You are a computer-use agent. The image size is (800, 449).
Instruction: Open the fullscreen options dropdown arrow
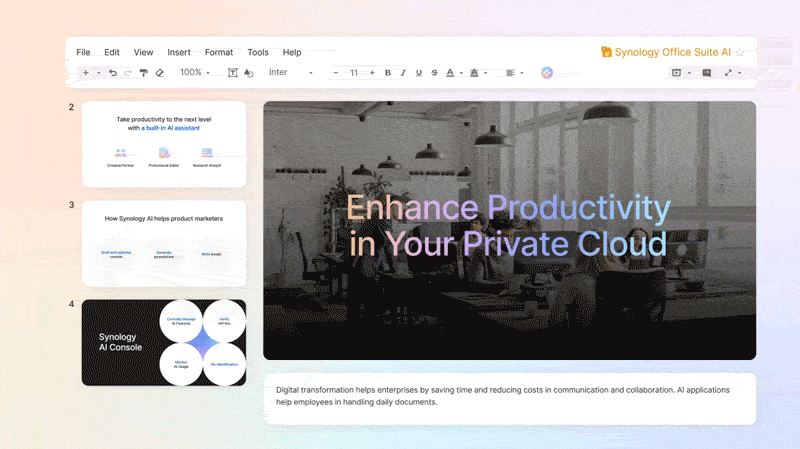click(740, 73)
